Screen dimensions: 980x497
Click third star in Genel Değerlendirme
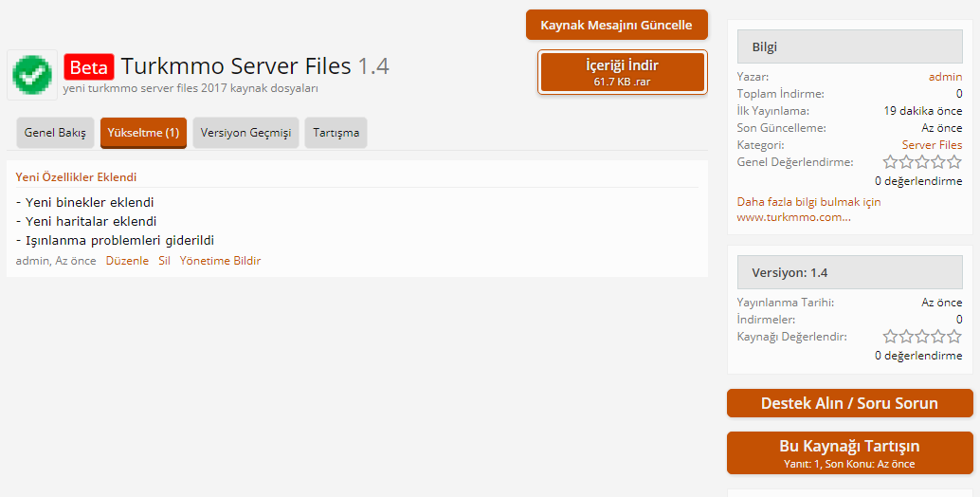[922, 162]
